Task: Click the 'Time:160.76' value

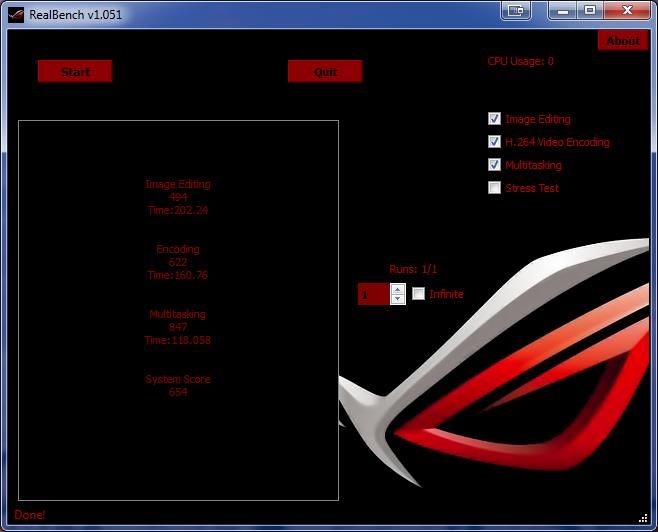Action: 178,275
